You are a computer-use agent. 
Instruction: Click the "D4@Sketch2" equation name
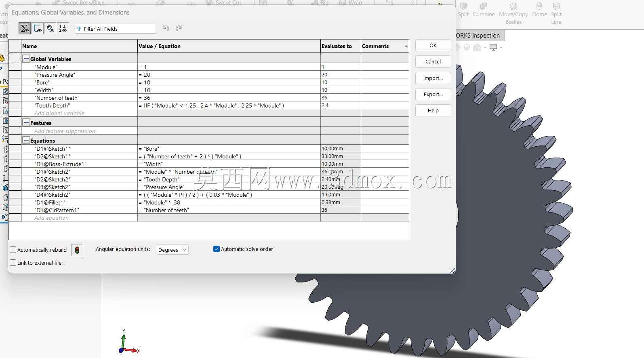tap(53, 195)
